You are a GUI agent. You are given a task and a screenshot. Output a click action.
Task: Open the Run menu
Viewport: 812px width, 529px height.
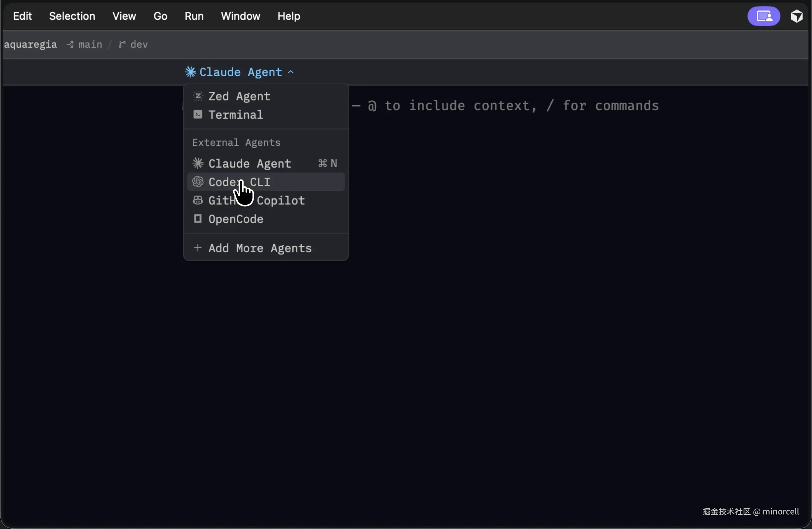tap(194, 16)
